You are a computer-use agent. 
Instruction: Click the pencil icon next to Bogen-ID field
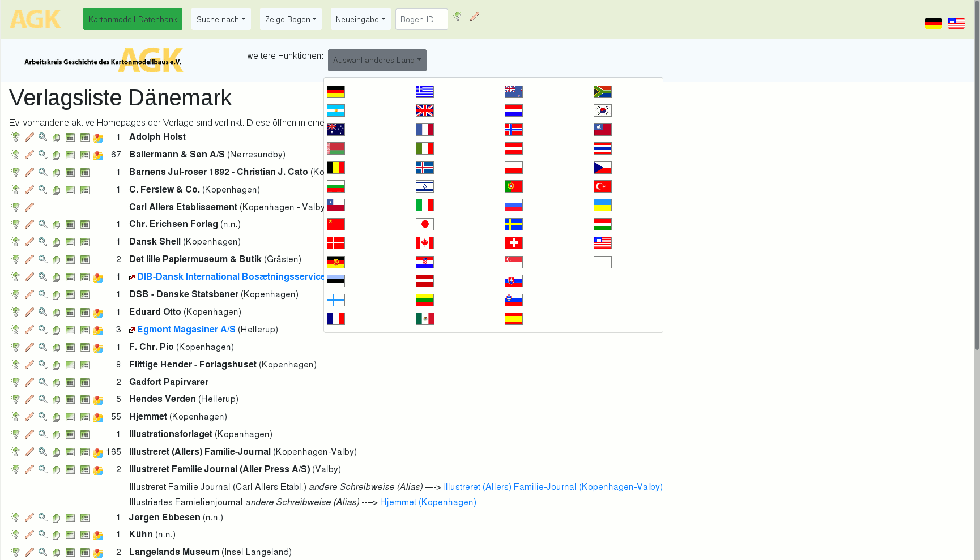pyautogui.click(x=475, y=16)
